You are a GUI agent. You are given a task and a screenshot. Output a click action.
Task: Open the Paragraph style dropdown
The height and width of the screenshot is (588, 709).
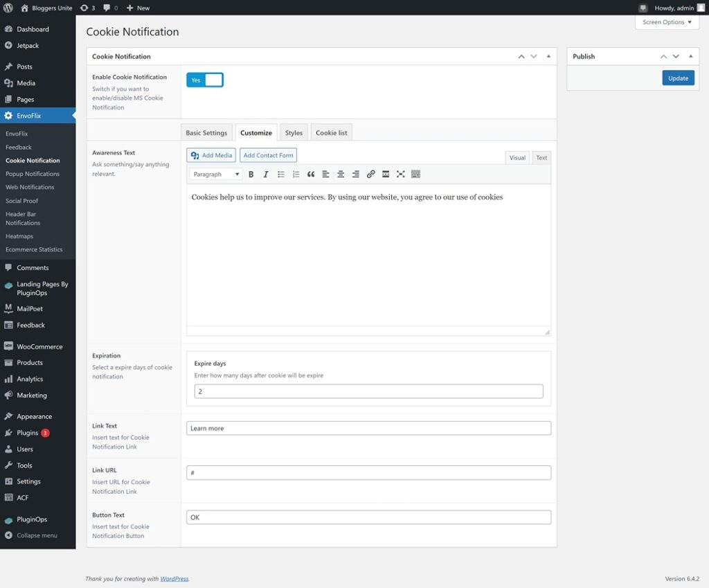pyautogui.click(x=215, y=174)
